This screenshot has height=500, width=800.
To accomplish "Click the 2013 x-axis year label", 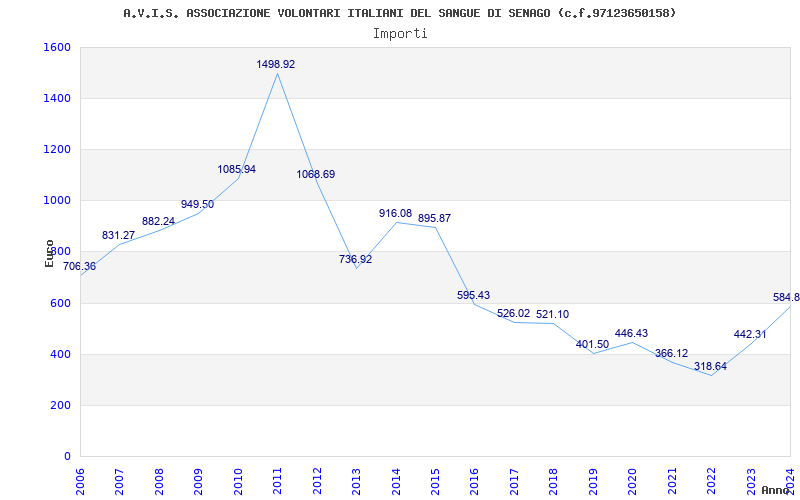I will (356, 482).
